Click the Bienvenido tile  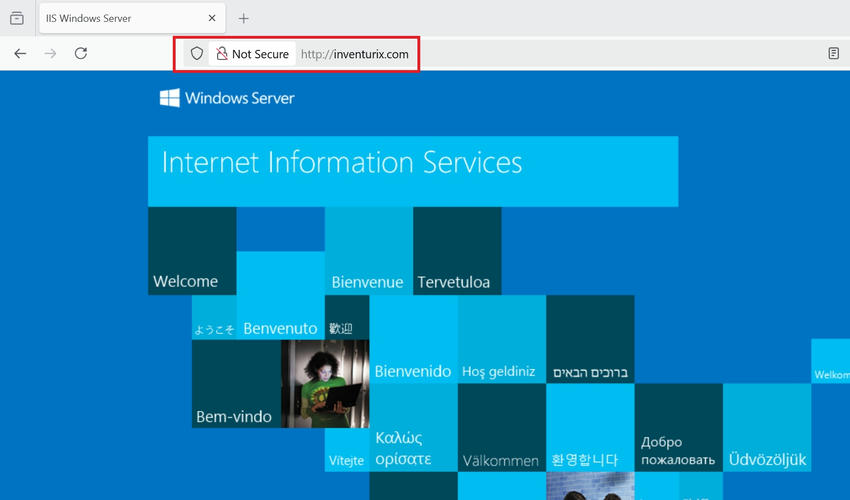pyautogui.click(x=413, y=339)
